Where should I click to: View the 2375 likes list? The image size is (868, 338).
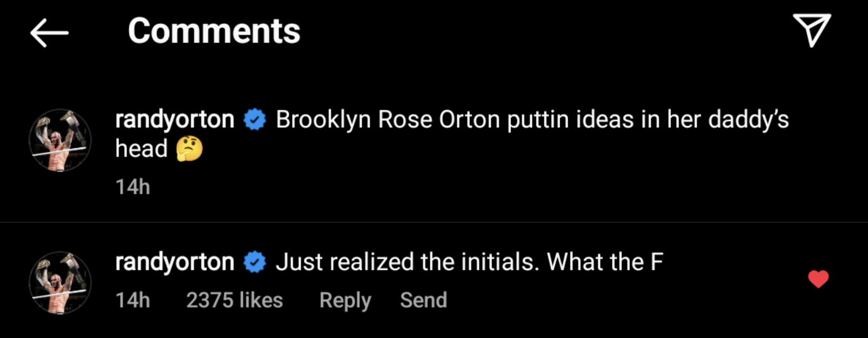[x=234, y=301]
